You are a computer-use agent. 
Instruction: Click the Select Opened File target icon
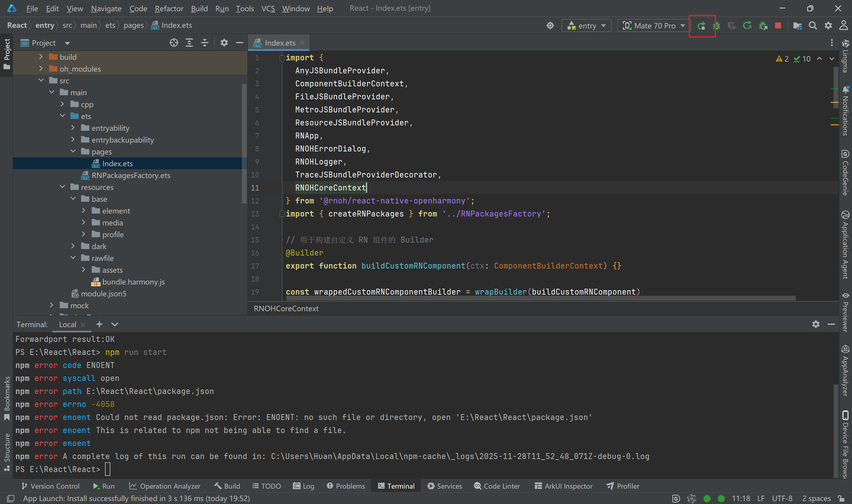point(174,43)
